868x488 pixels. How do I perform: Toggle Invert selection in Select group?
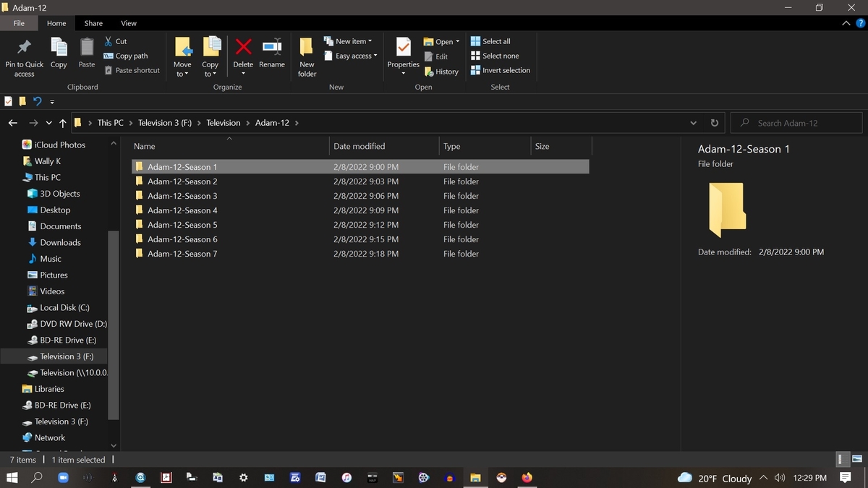coord(501,70)
